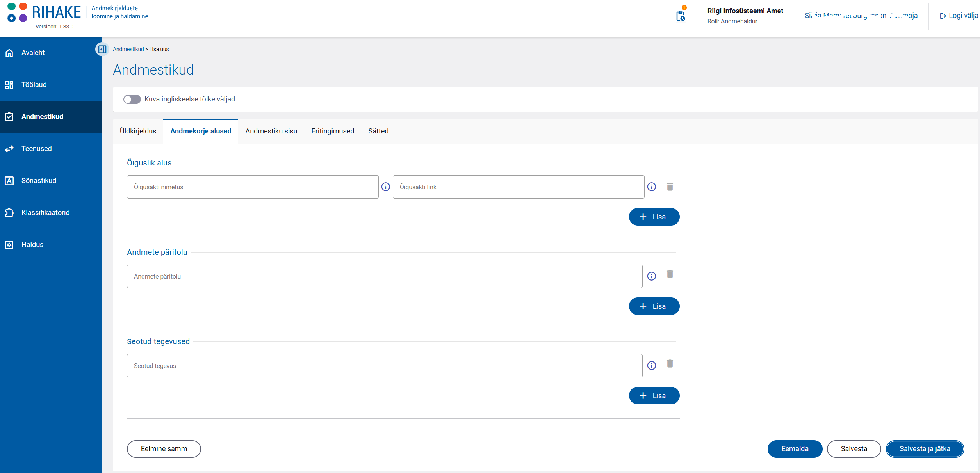Image resolution: width=980 pixels, height=473 pixels.
Task: Toggle Kuva ingliskeelse tõlke väljad switch
Action: coord(132,100)
